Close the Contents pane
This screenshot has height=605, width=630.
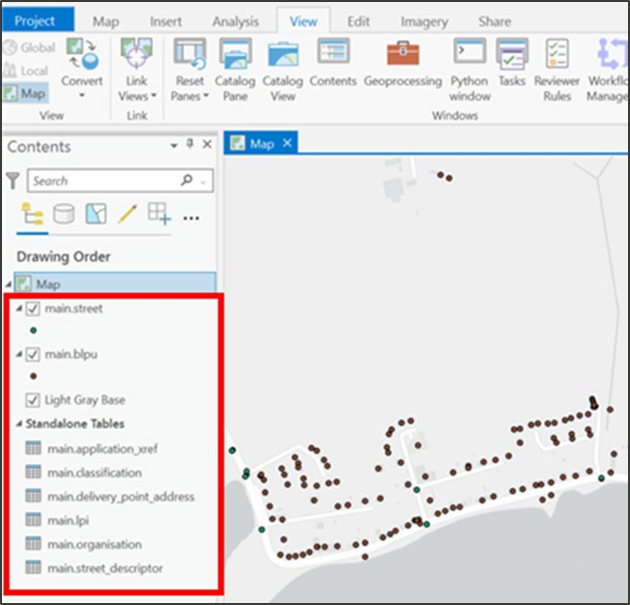(x=207, y=144)
